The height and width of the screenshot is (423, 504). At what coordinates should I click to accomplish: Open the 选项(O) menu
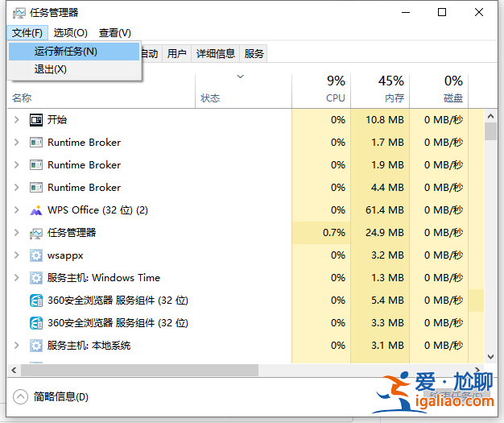70,33
